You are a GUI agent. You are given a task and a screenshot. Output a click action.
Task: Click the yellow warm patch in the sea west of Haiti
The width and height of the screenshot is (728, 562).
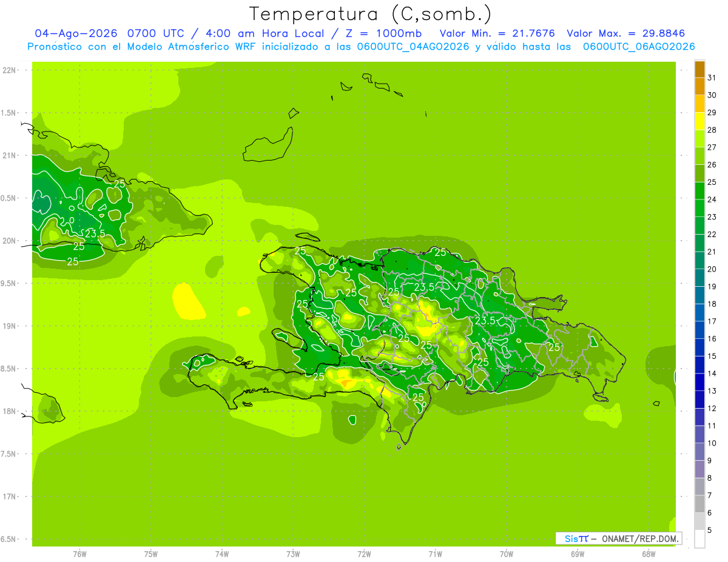tap(189, 301)
